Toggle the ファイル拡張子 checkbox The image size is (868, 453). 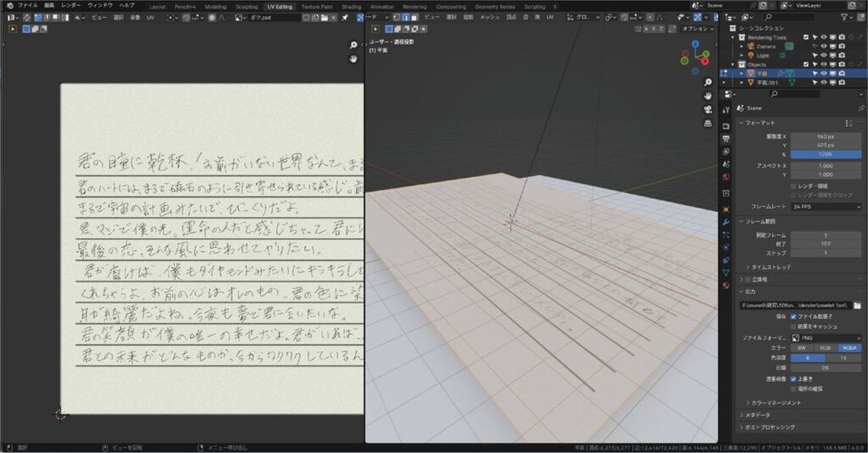pyautogui.click(x=793, y=316)
